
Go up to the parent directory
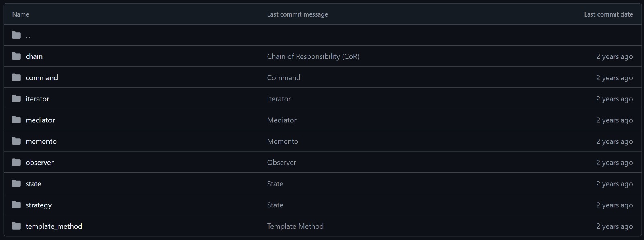point(28,35)
